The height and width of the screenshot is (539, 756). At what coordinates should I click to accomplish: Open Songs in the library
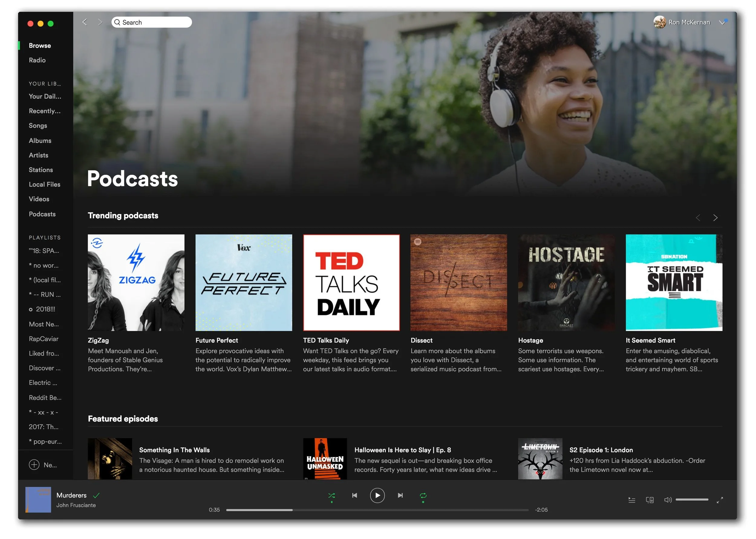point(38,126)
